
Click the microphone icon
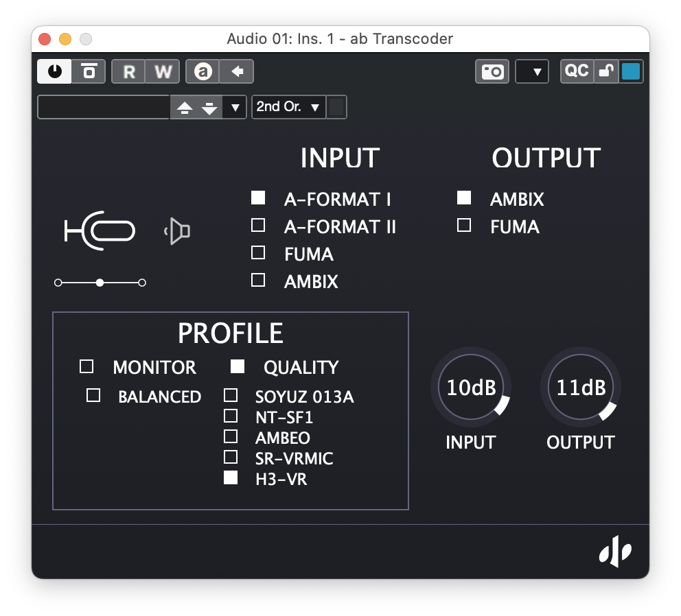[x=100, y=230]
